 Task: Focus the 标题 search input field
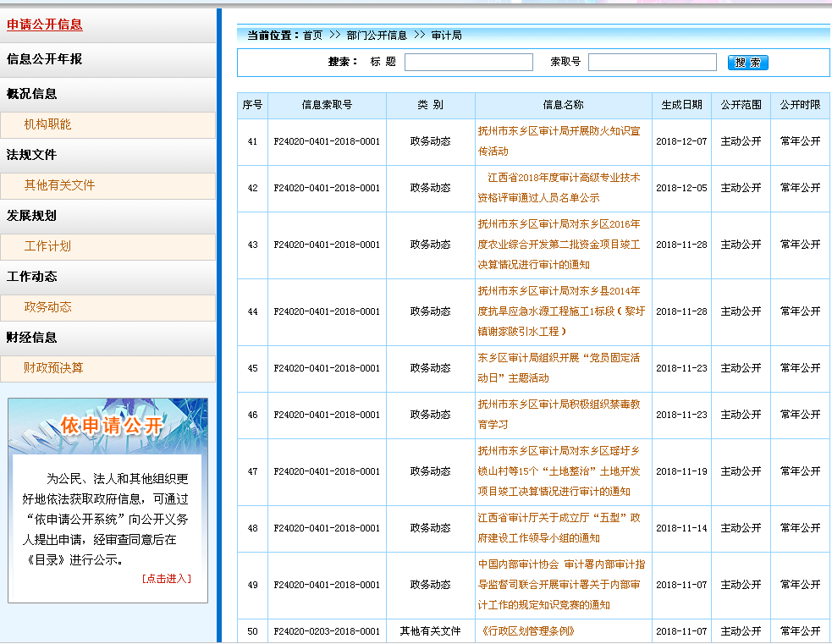point(469,63)
